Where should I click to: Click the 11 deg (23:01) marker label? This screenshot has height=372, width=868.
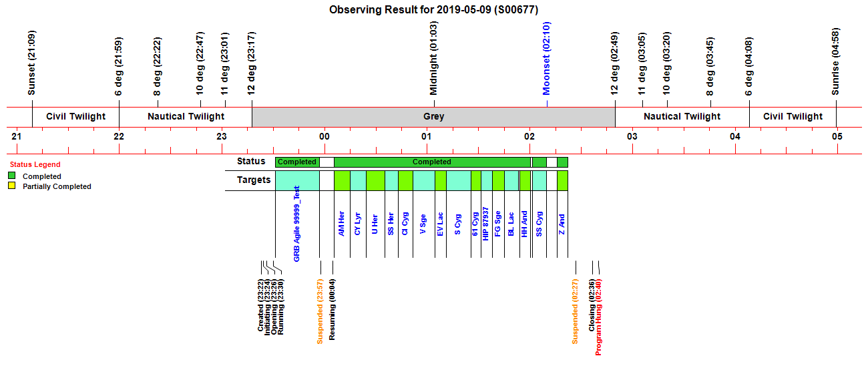coord(225,63)
